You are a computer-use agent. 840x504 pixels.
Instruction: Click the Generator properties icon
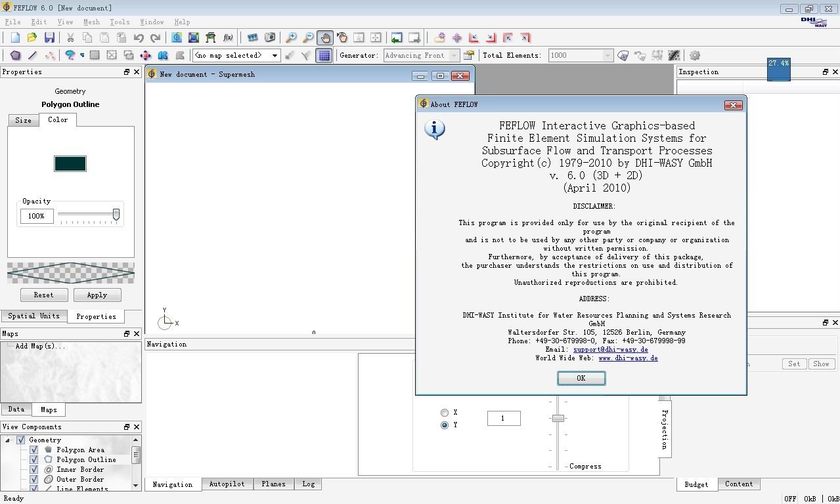(x=469, y=56)
